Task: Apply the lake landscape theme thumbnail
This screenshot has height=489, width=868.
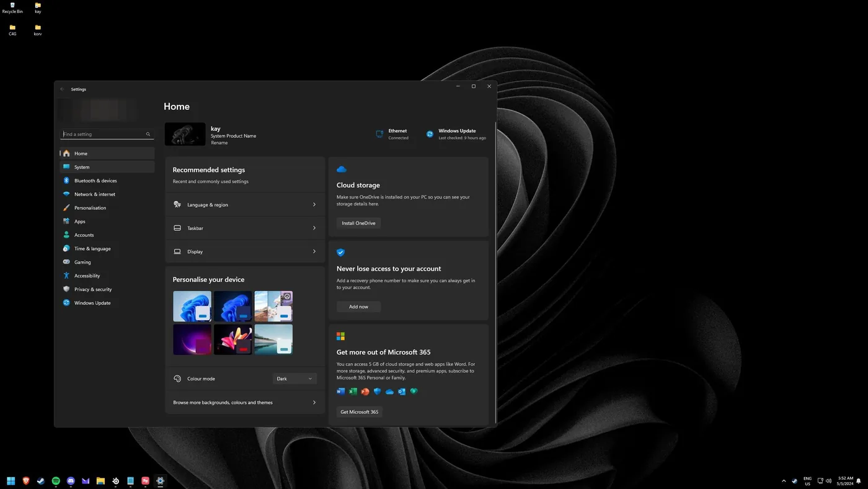Action: [273, 339]
